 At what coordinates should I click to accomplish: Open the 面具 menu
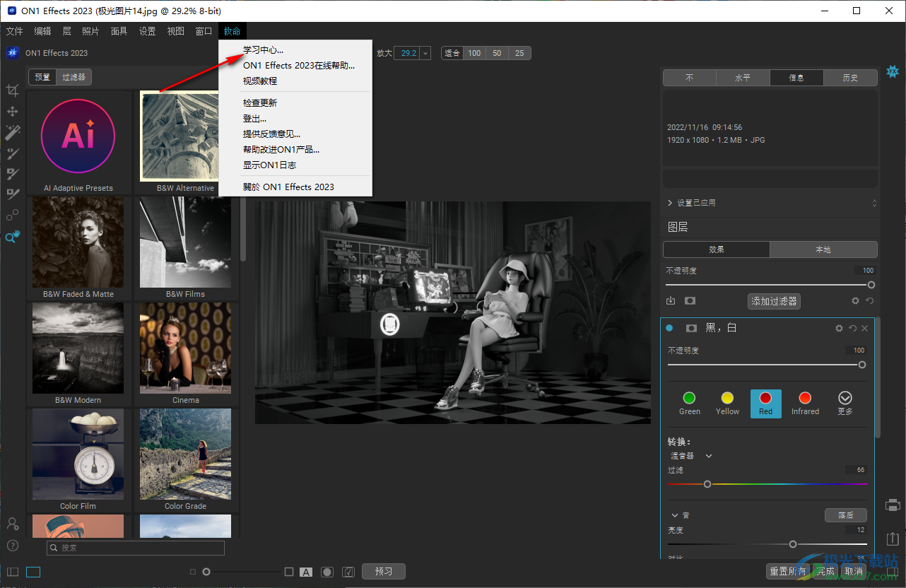click(x=119, y=31)
